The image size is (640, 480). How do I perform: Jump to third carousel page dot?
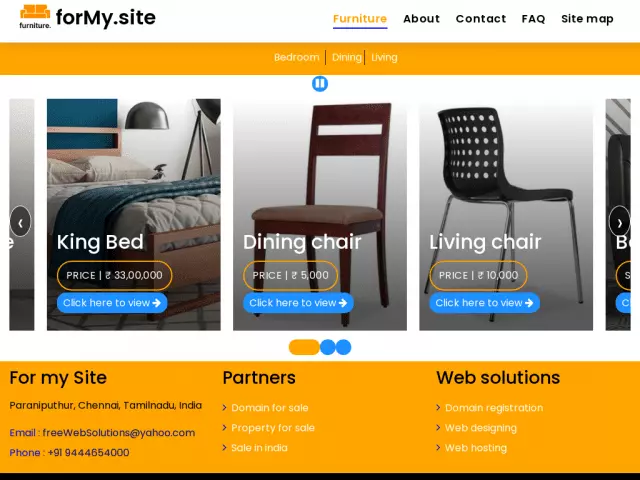point(343,347)
